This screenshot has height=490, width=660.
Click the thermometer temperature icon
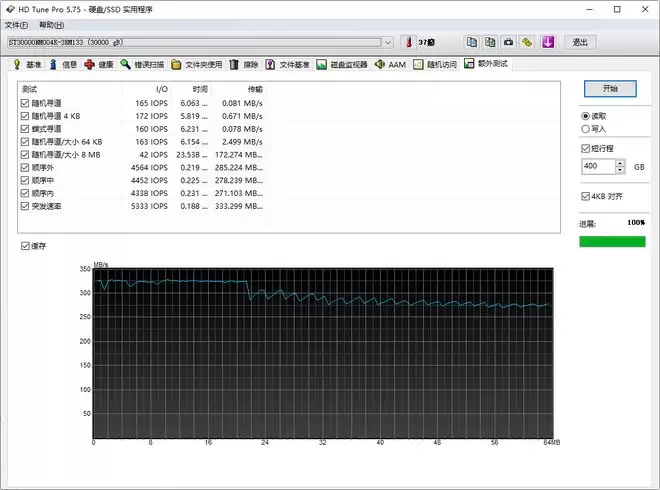coord(409,43)
